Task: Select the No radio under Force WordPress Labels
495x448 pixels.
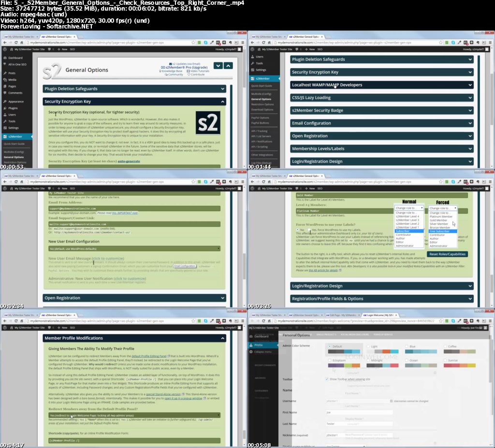Action: pos(297,230)
